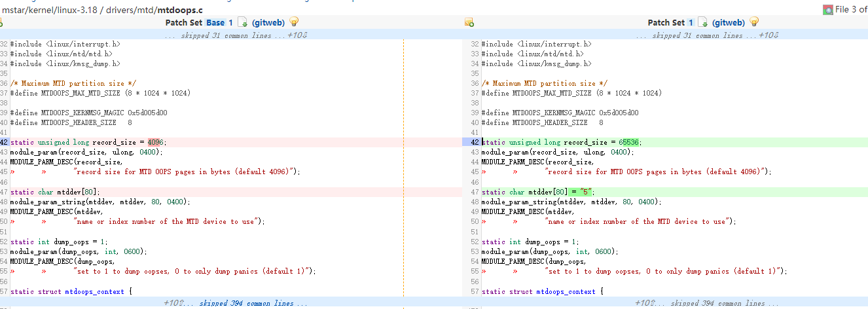Viewport: 868px width, 309px height.
Task: Open the right pane gitweb link
Action: pos(729,22)
